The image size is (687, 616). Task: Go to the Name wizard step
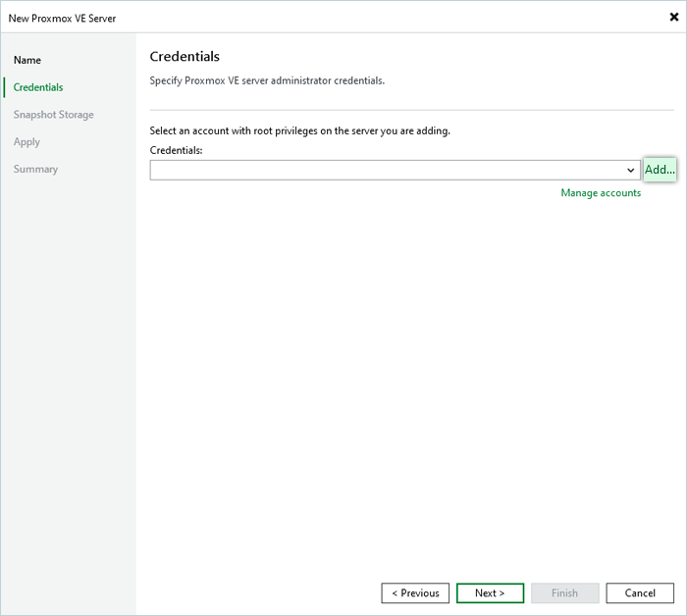pyautogui.click(x=27, y=60)
